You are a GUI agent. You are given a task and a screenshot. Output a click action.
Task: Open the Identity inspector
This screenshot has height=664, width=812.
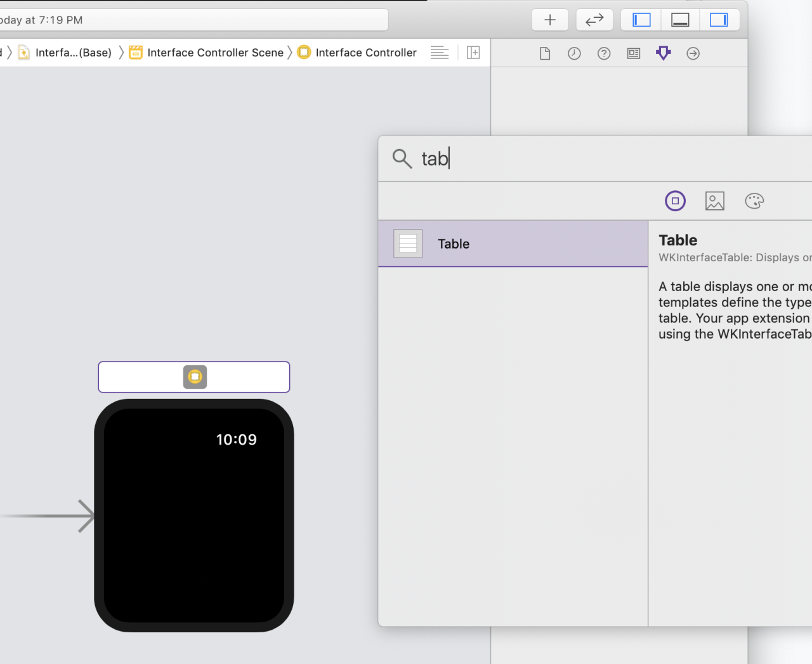(x=634, y=54)
